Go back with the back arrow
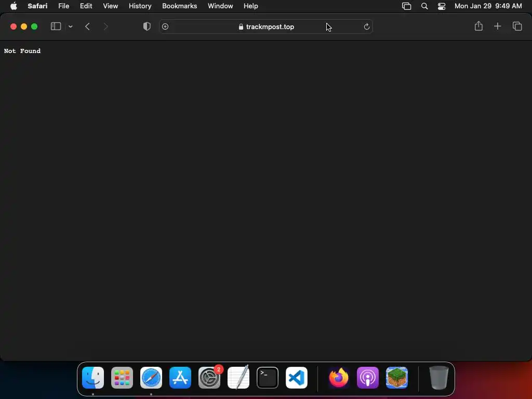 (87, 26)
